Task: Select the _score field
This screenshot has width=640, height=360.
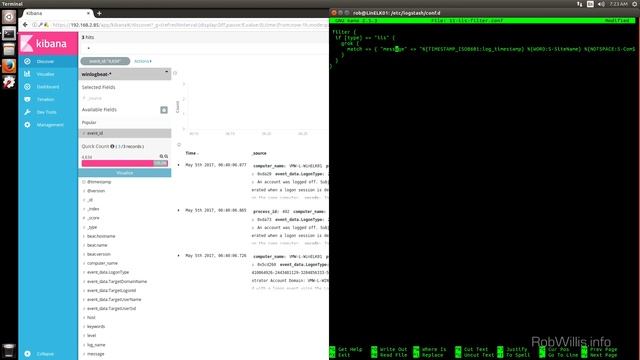Action: click(x=93, y=218)
